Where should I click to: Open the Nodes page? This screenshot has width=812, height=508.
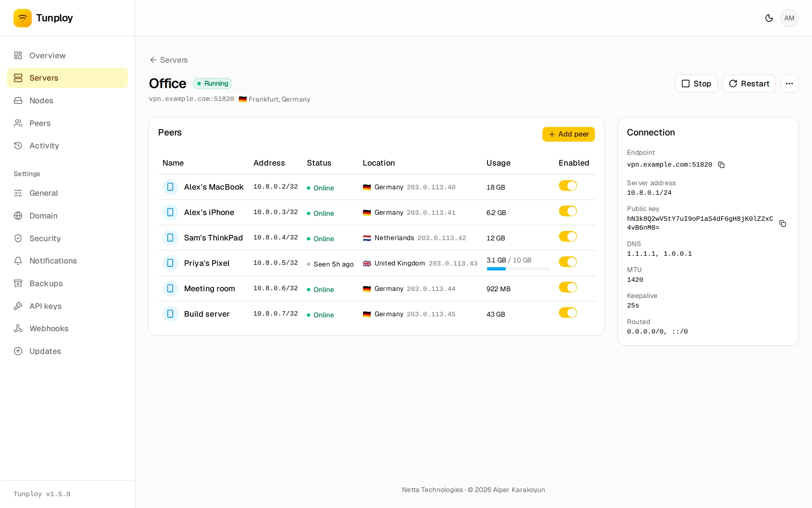(x=67, y=101)
